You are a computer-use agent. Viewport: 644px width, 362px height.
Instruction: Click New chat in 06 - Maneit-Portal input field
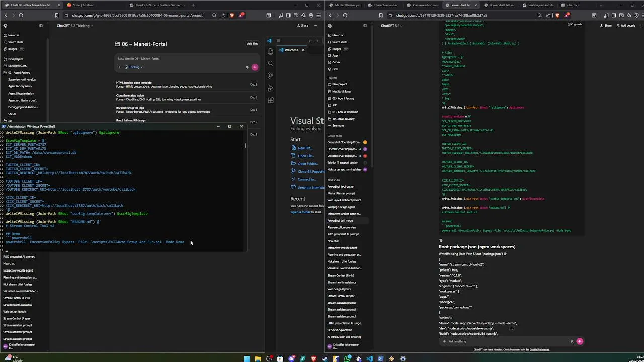pyautogui.click(x=186, y=59)
